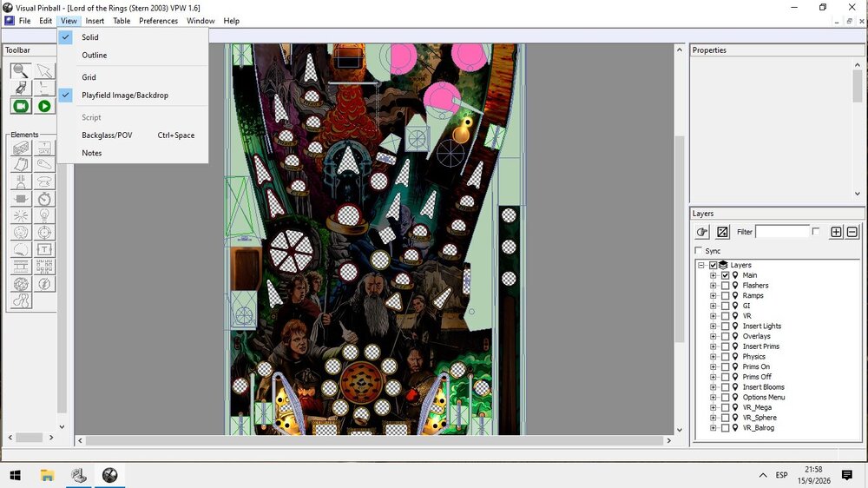Pick the Decal element tool
The height and width of the screenshot is (488, 868).
coord(21,250)
